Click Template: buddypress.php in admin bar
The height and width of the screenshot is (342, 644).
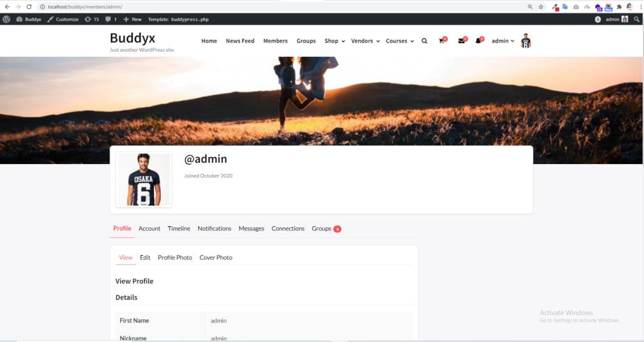click(179, 19)
